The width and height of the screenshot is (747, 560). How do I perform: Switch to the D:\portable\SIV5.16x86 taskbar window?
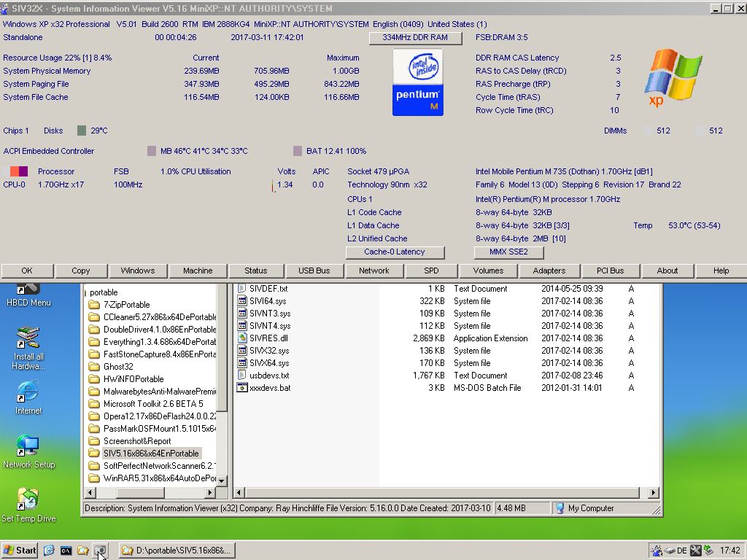coord(177,551)
